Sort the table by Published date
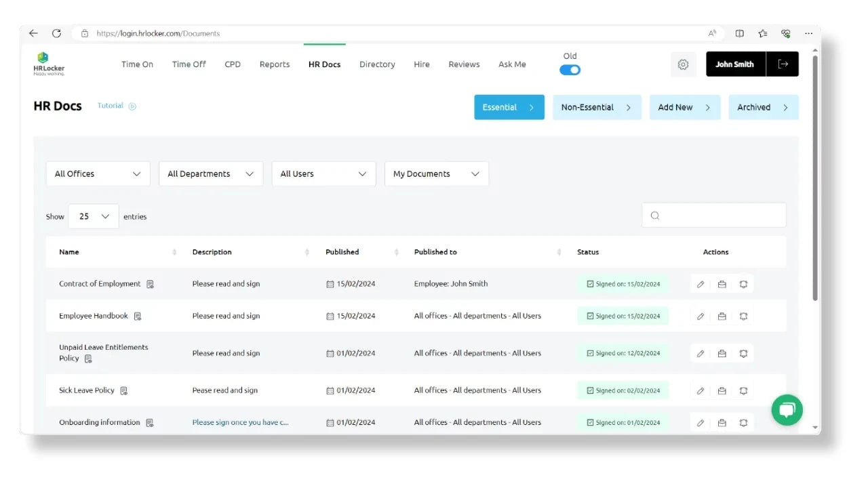 [x=396, y=252]
